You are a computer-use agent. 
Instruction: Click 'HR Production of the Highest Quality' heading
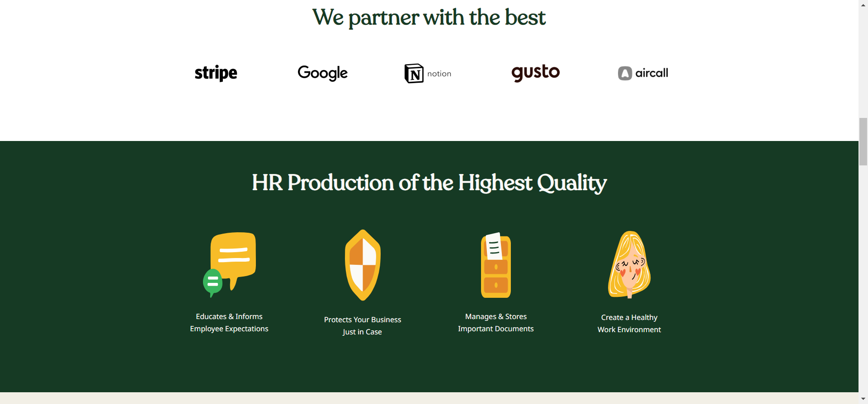(x=429, y=183)
